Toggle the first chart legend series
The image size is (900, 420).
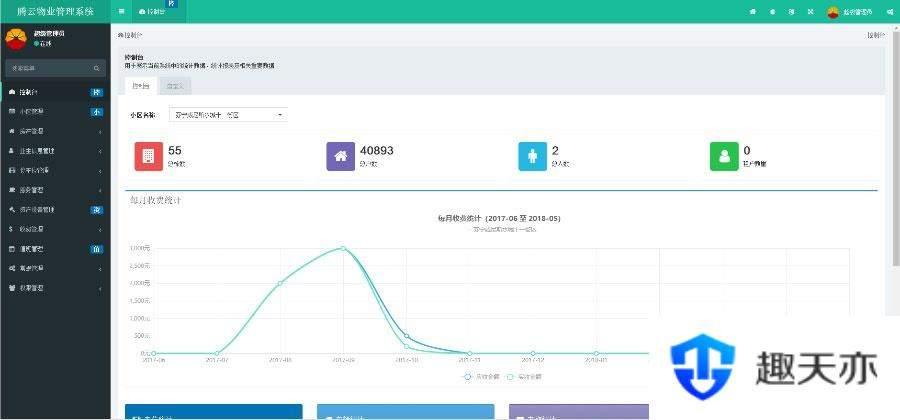[x=481, y=377]
